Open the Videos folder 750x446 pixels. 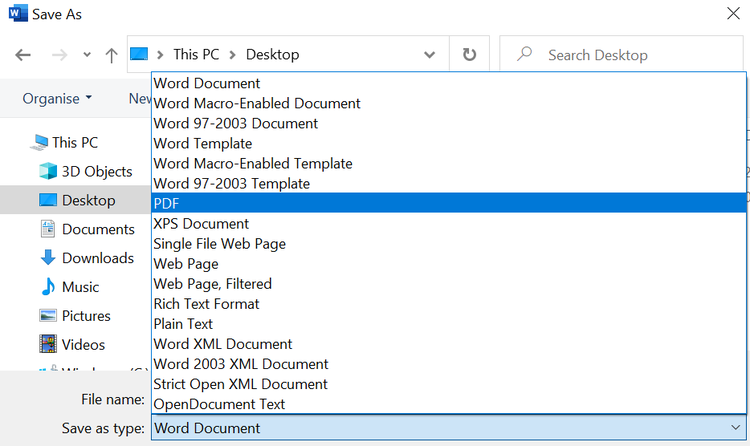click(x=83, y=345)
